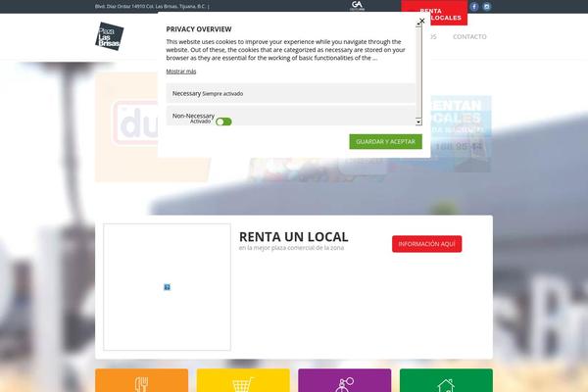Open the Contacto menu item
The height and width of the screenshot is (392, 588).
469,37
